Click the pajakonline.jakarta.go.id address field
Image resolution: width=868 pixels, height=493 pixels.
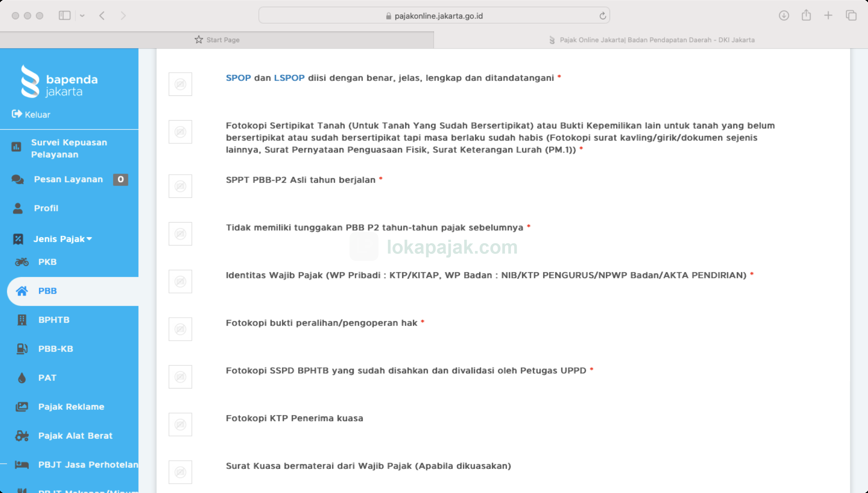pyautogui.click(x=434, y=16)
